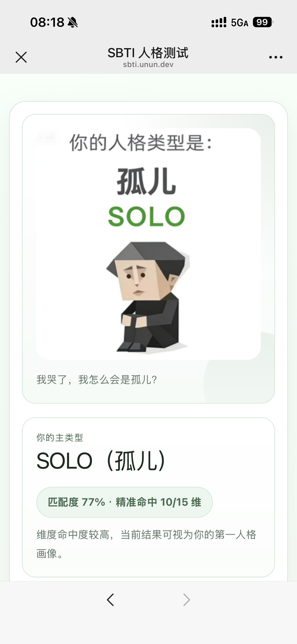Tap the green SOLO text on result card

(x=147, y=216)
